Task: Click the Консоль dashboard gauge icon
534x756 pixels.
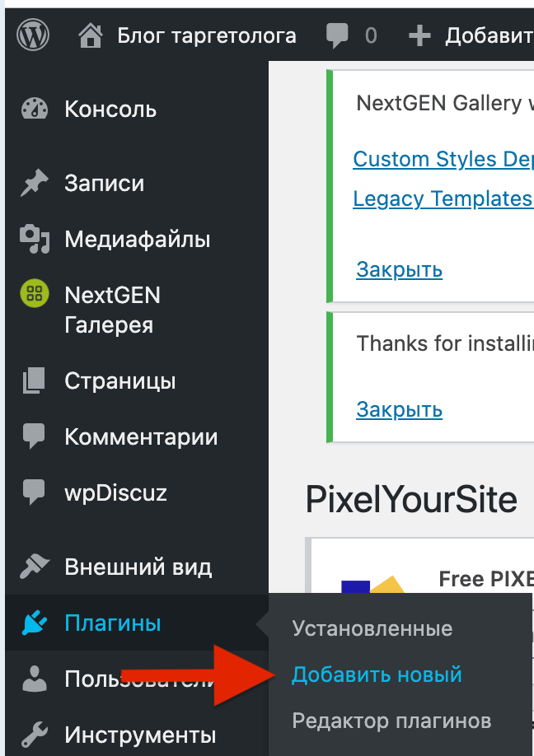Action: pos(34,110)
